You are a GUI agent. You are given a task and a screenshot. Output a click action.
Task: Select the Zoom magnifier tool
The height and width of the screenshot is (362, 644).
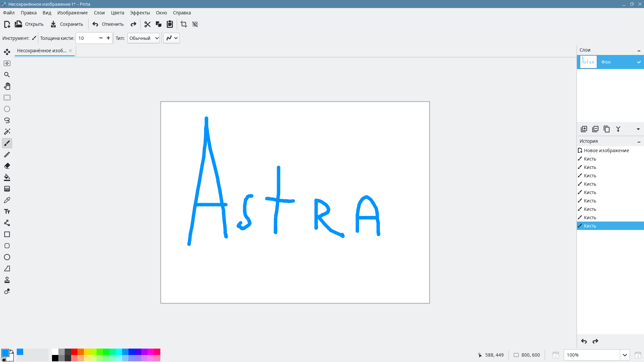click(x=7, y=75)
